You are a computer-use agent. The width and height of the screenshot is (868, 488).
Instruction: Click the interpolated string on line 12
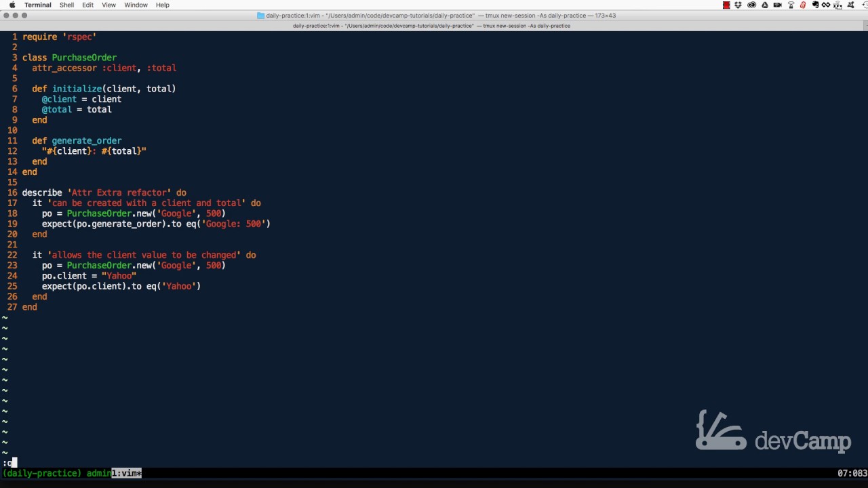click(94, 151)
